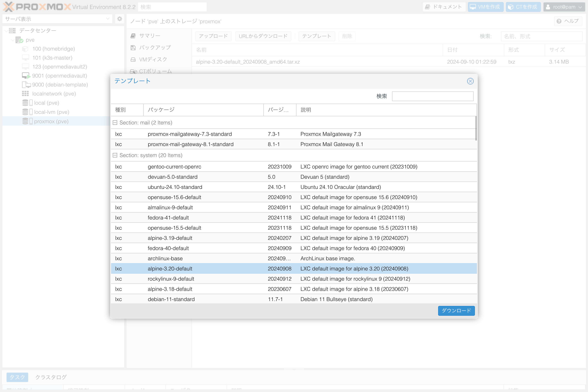588x392 pixels.
Task: Select the サマリー panel icon
Action: (133, 35)
